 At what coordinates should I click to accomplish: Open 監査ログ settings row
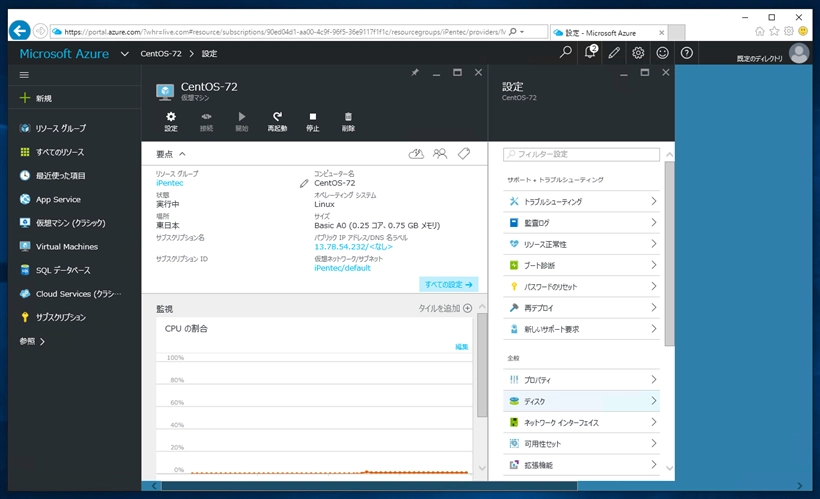pos(581,223)
